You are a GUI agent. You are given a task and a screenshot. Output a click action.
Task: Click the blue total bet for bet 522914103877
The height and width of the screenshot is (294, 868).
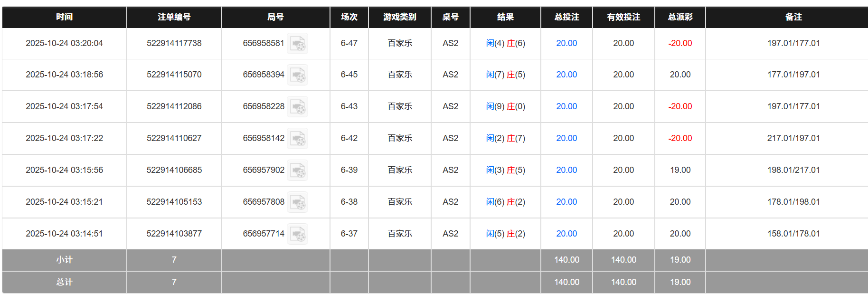tap(566, 233)
